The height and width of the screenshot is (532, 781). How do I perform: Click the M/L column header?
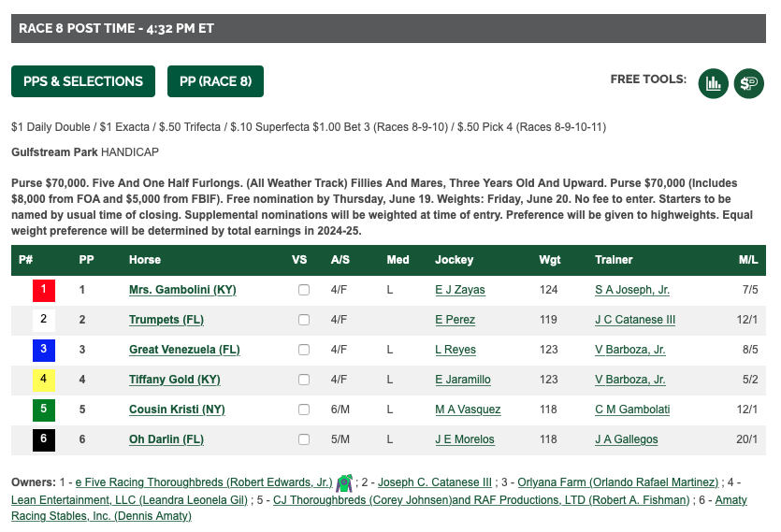pos(748,260)
